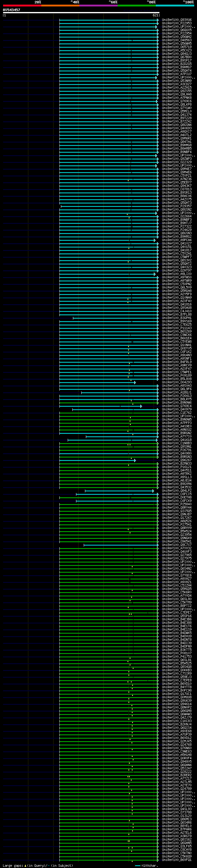197x868 pixels.
Task: Select hit label UniRef100_A7PIU7
Action: [177, 74]
